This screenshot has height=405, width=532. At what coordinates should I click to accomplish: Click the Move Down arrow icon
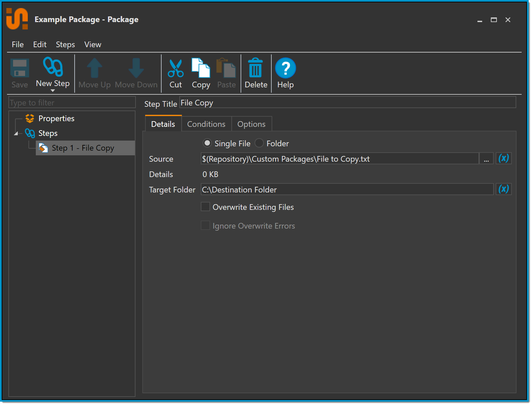coord(136,68)
